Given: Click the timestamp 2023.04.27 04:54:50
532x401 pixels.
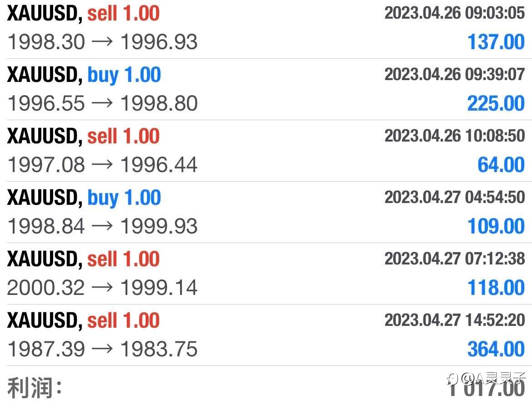Looking at the screenshot, I should click(x=454, y=197).
